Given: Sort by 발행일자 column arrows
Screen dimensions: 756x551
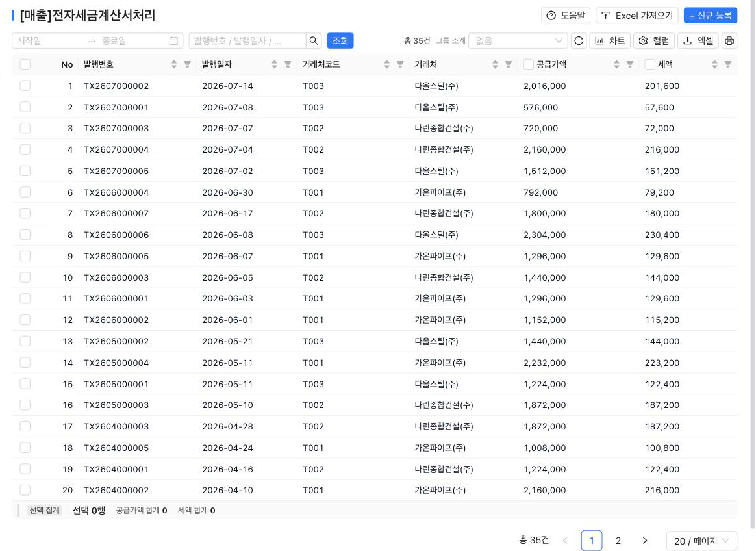Looking at the screenshot, I should tap(274, 64).
